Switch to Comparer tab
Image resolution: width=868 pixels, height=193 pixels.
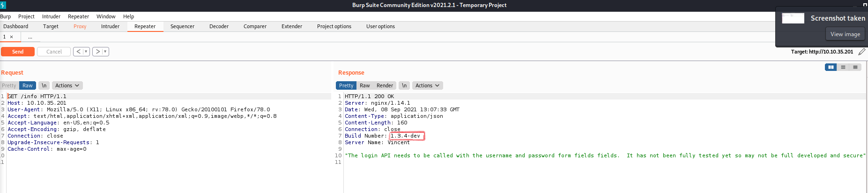[255, 26]
